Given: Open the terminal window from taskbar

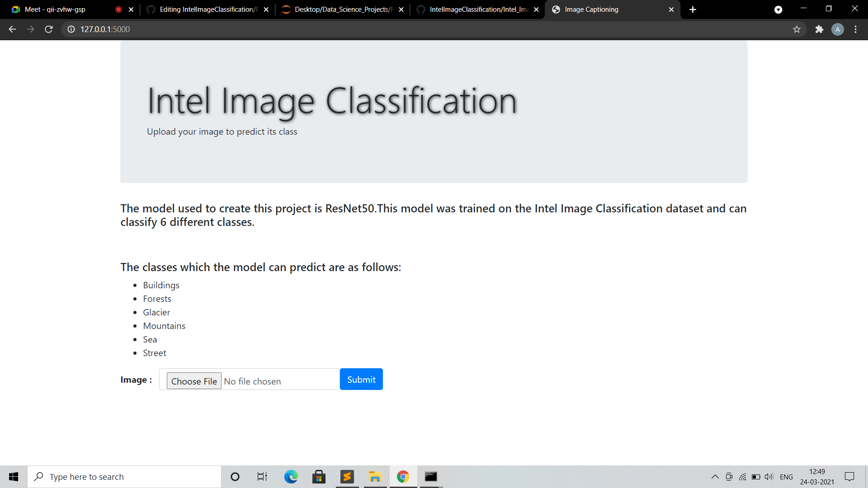Looking at the screenshot, I should (x=431, y=477).
